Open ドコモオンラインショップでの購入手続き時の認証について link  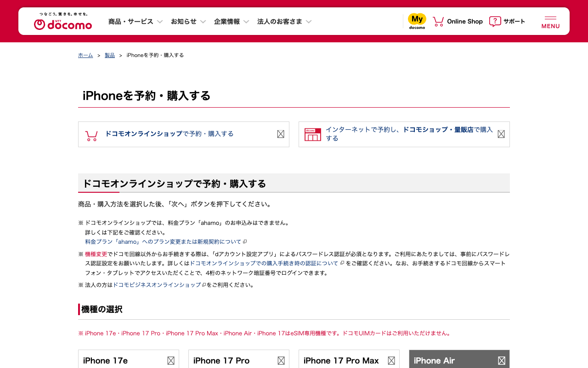coord(264,263)
